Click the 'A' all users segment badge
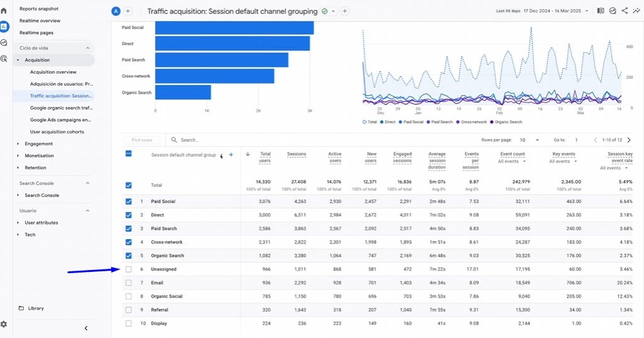Viewport: 644px width, 338px height. tap(116, 11)
